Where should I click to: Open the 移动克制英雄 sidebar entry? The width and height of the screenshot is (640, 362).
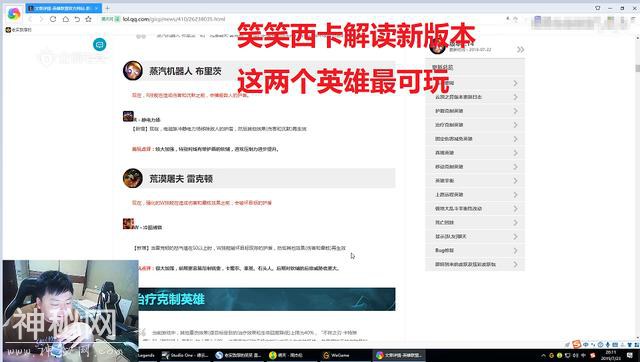click(475, 167)
